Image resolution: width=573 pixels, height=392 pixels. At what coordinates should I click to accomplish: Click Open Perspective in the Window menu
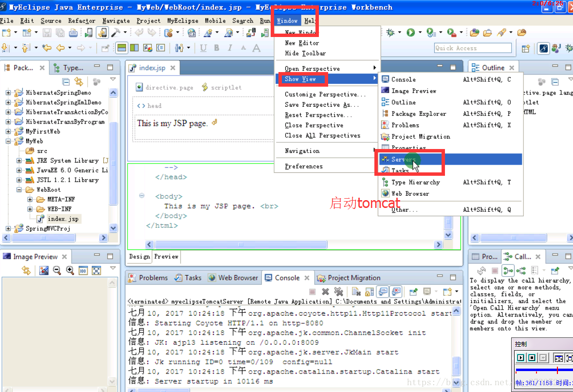click(x=312, y=69)
